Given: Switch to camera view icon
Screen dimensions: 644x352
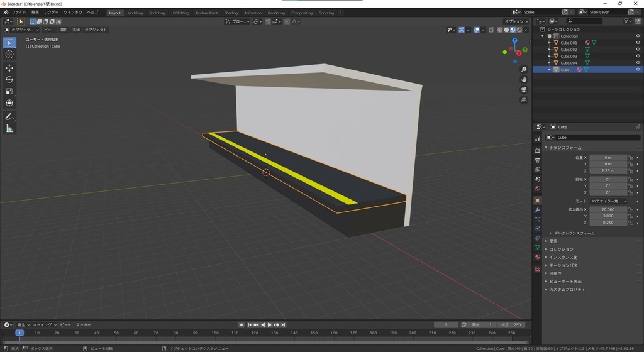Looking at the screenshot, I should (x=524, y=90).
